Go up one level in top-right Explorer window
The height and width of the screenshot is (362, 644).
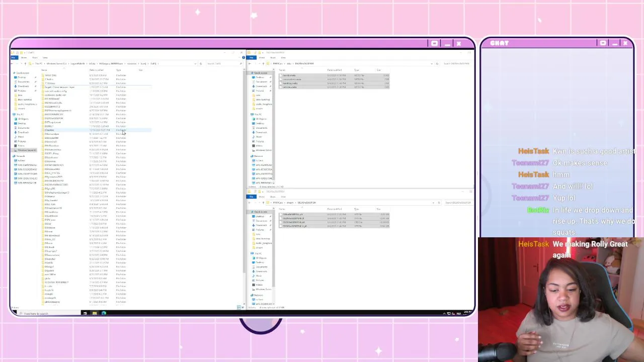point(263,63)
